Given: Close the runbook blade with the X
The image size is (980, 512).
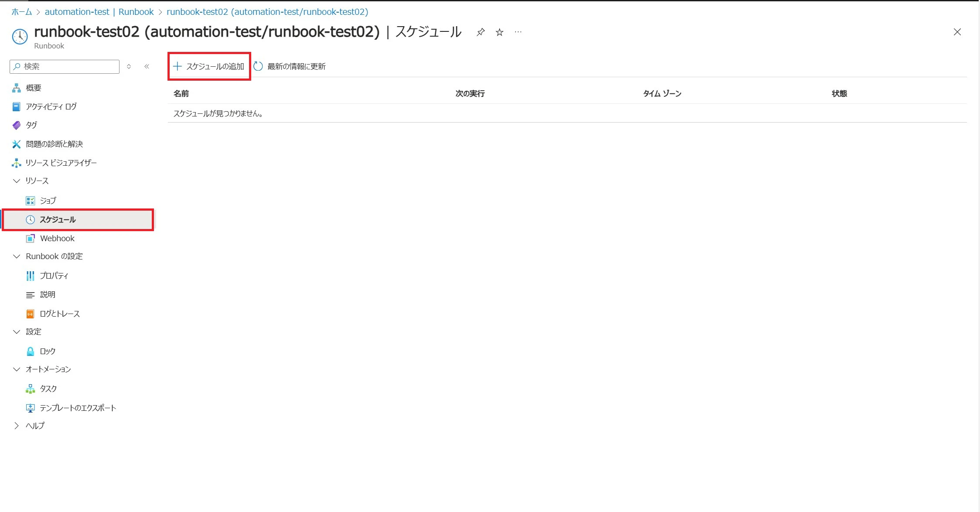Looking at the screenshot, I should coord(957,32).
